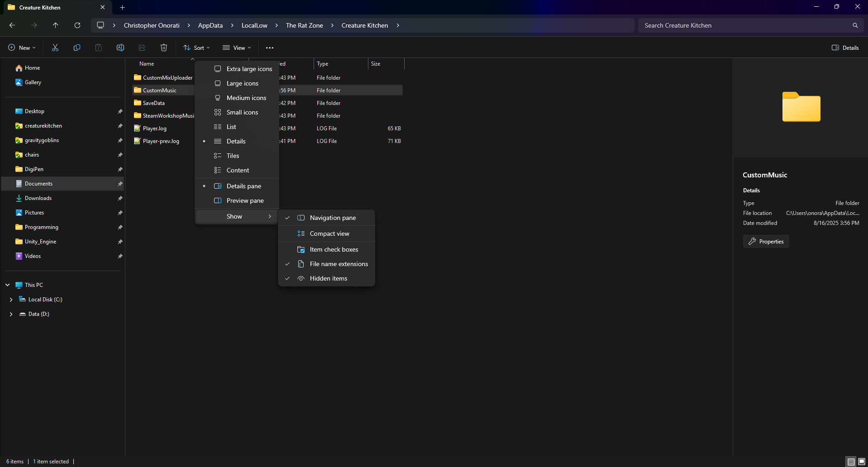This screenshot has height=467, width=868.
Task: Go up one folder level
Action: pyautogui.click(x=56, y=25)
